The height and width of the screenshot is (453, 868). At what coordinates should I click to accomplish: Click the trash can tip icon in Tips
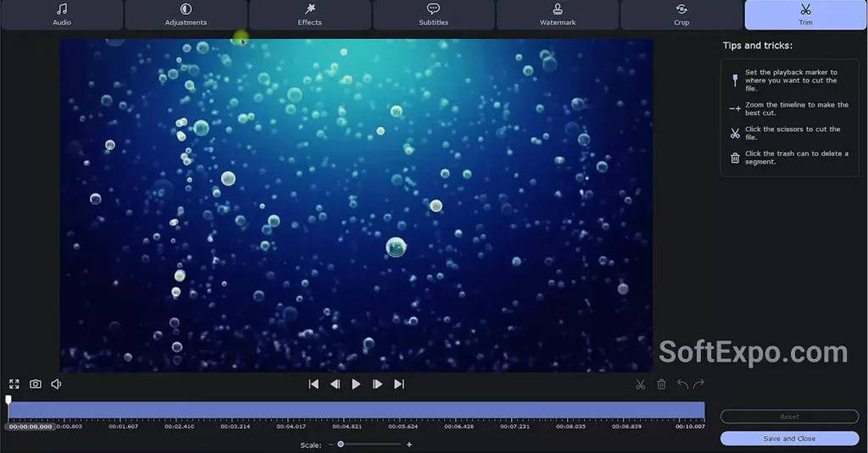pos(735,157)
